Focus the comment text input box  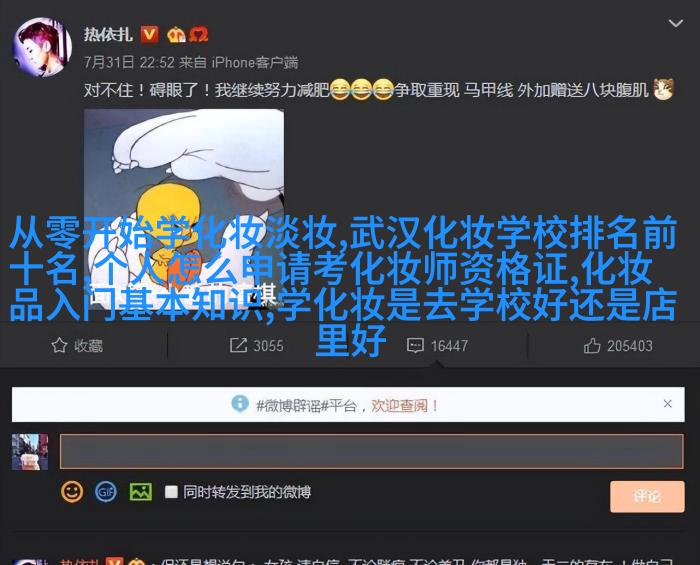(371, 451)
